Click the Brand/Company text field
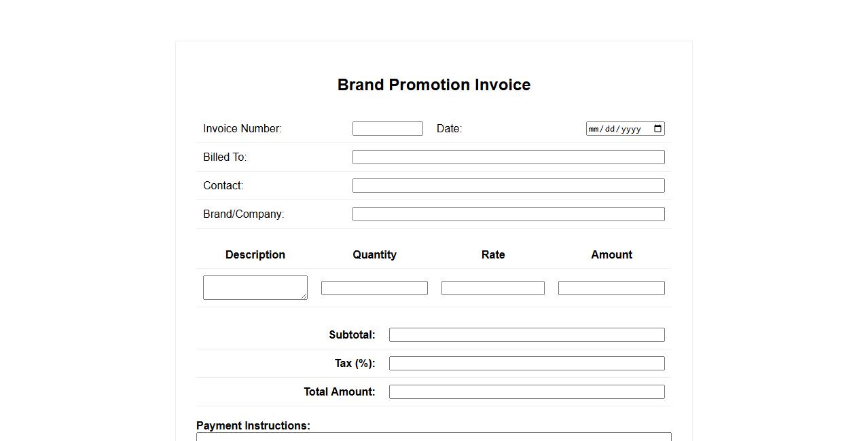The image size is (868, 441). pos(508,214)
